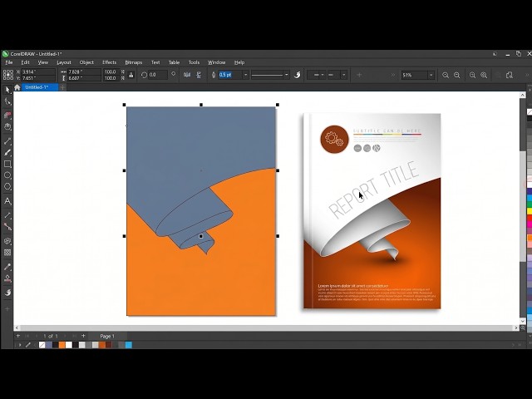Select the Parallel Dimension tool
The height and width of the screenshot is (399, 532).
pos(7,215)
